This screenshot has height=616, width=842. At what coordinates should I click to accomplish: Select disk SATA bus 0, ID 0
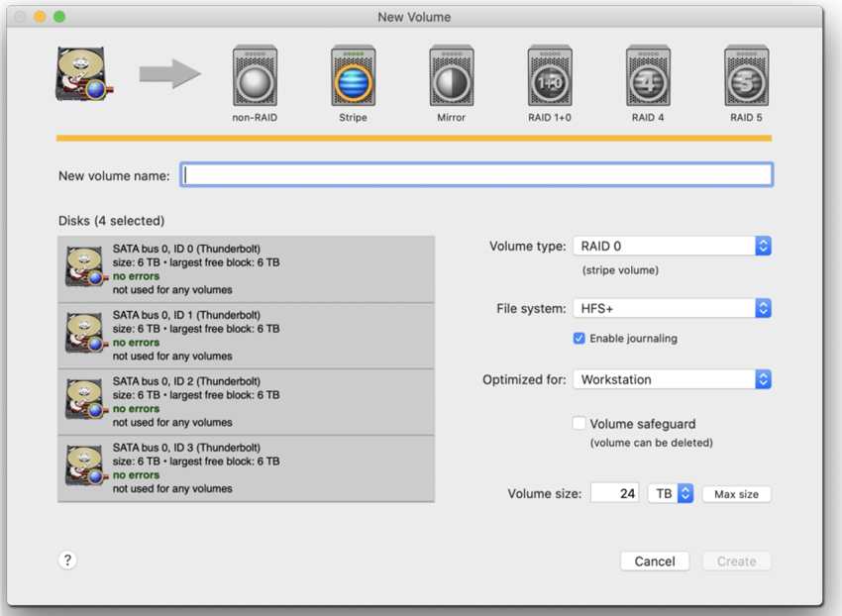pyautogui.click(x=246, y=269)
